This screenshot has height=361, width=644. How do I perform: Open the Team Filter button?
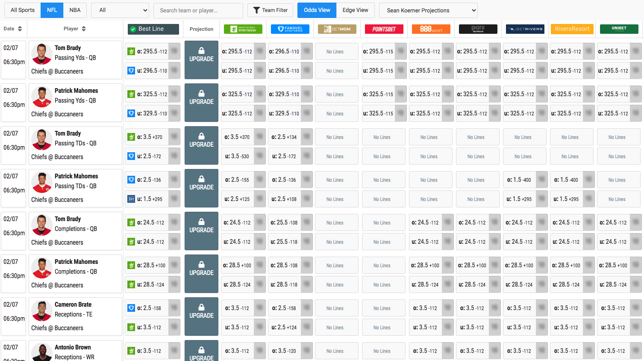tap(271, 10)
